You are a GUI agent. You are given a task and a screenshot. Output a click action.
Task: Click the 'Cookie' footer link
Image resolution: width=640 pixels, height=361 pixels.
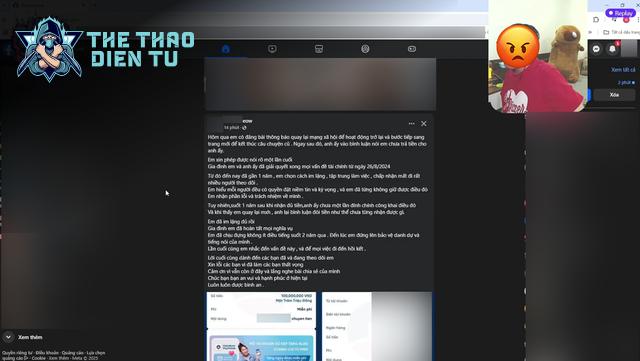click(39, 358)
